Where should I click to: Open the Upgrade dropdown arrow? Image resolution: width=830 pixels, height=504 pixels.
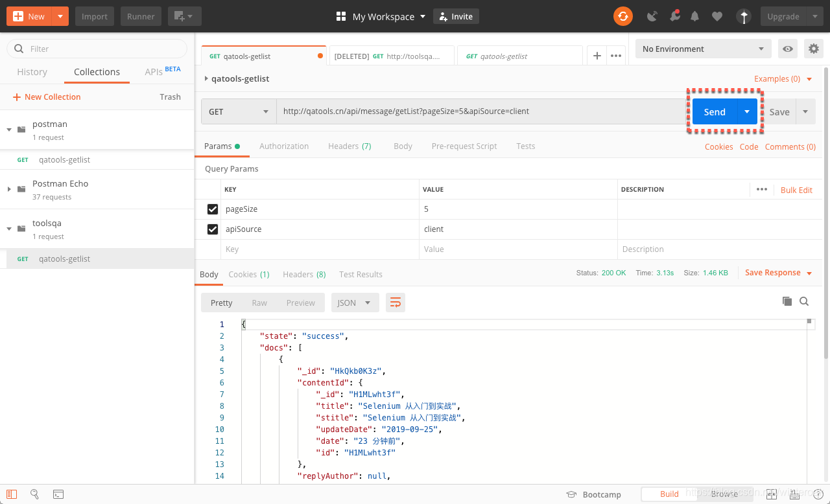pos(814,16)
